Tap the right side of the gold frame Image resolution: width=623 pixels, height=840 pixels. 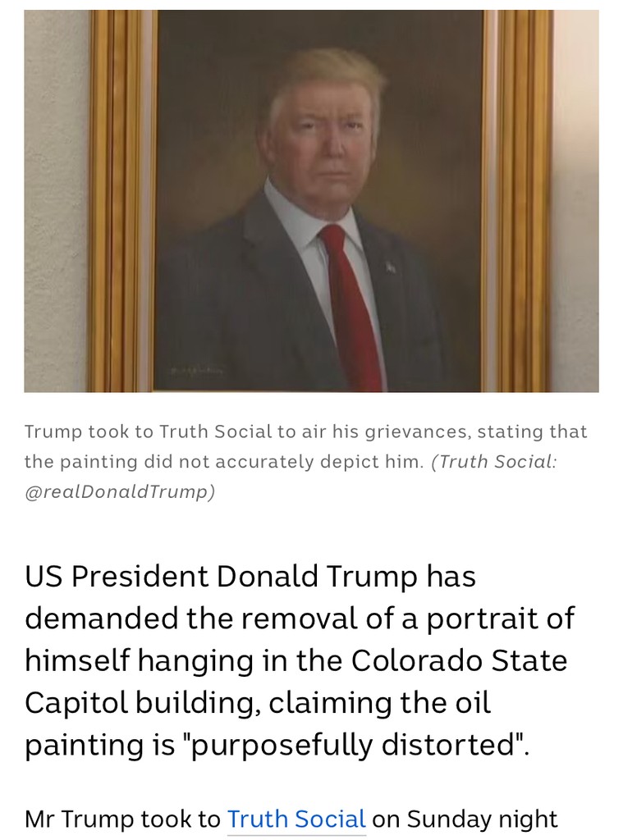click(x=518, y=201)
